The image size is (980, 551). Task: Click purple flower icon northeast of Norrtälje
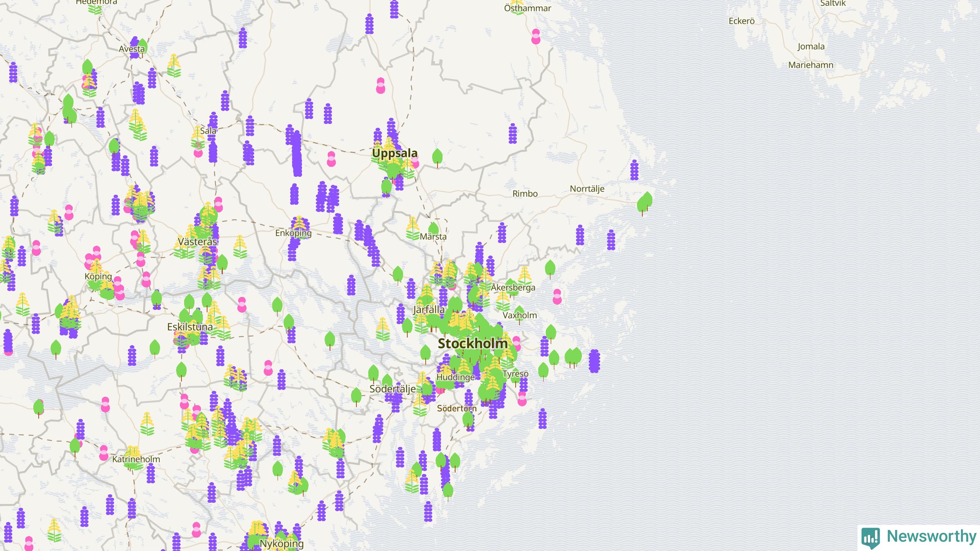pos(634,170)
